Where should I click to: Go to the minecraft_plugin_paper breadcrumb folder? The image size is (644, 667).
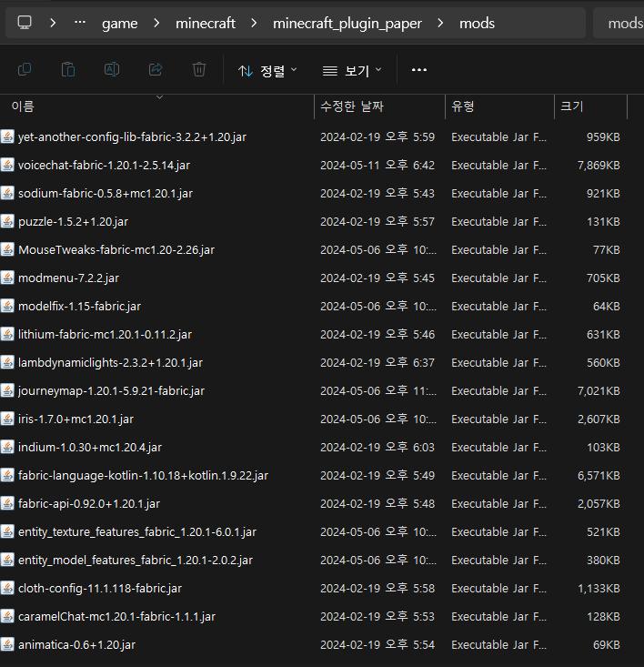click(347, 23)
